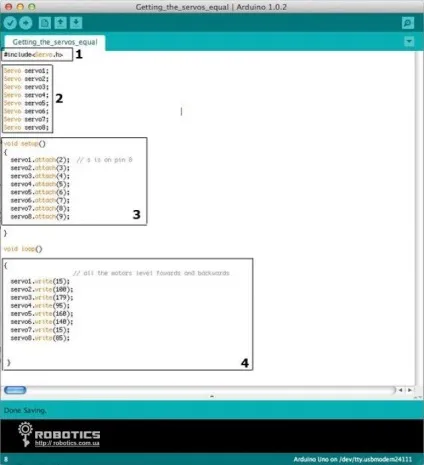Click the horizontal scrollbar thumb

coord(15,390)
